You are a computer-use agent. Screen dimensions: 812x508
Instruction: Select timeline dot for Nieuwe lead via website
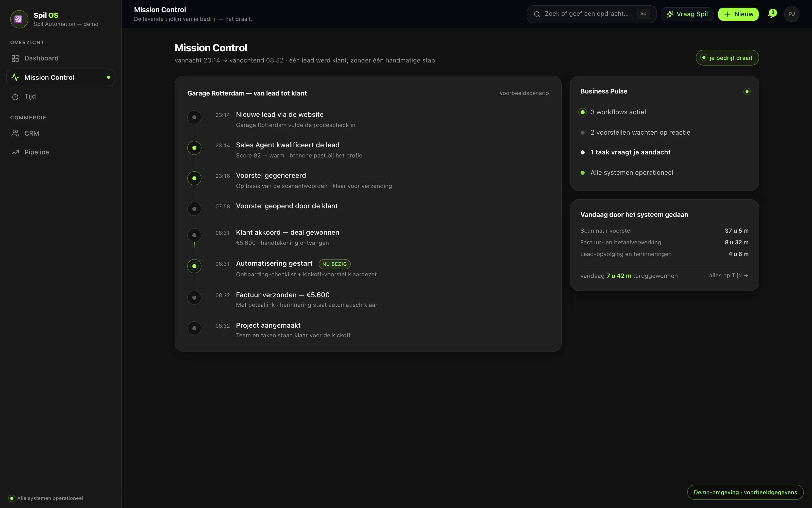[194, 118]
